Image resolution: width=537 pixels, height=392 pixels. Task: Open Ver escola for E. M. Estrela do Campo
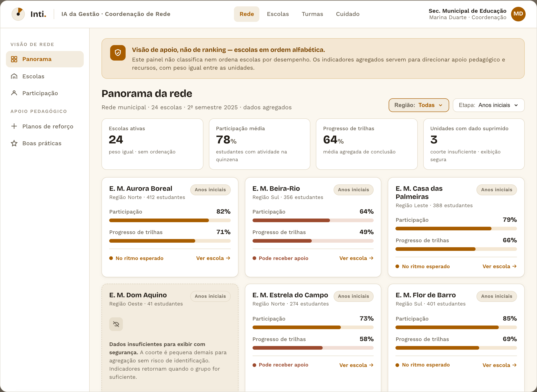click(x=356, y=365)
